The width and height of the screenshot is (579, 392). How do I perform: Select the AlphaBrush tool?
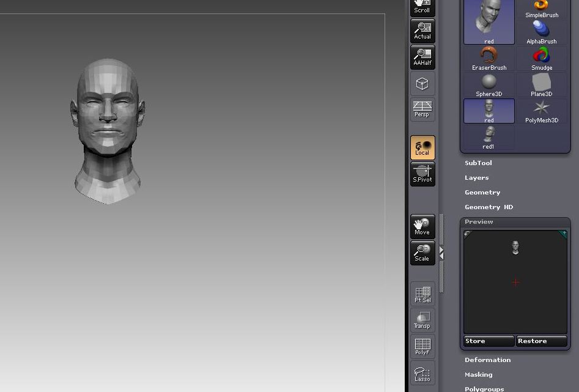point(542,32)
